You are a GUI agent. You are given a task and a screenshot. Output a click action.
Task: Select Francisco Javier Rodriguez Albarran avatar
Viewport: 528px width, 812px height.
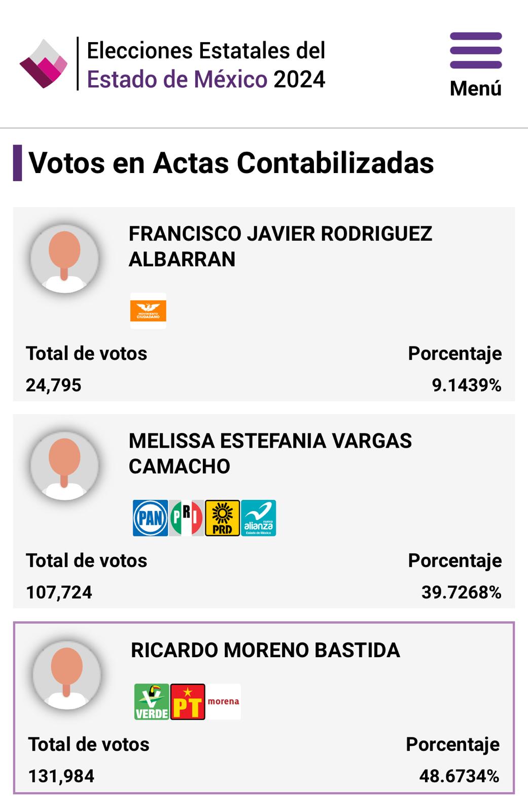pyautogui.click(x=64, y=259)
